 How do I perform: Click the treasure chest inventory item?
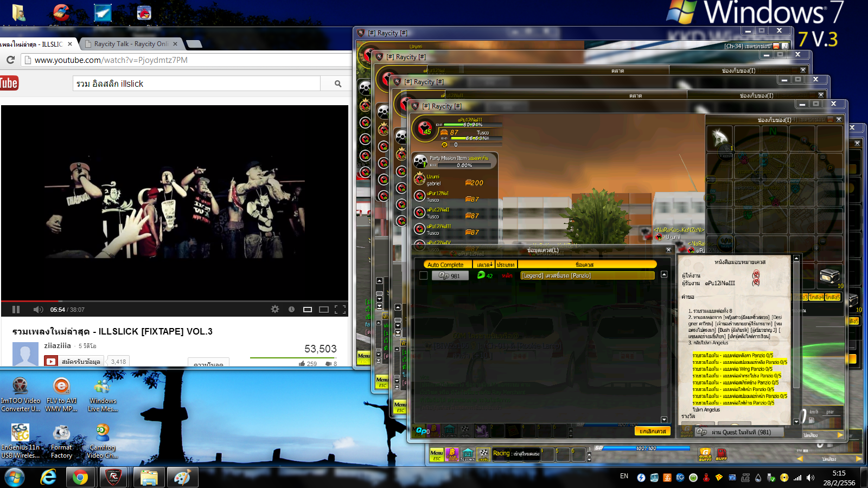(x=829, y=276)
